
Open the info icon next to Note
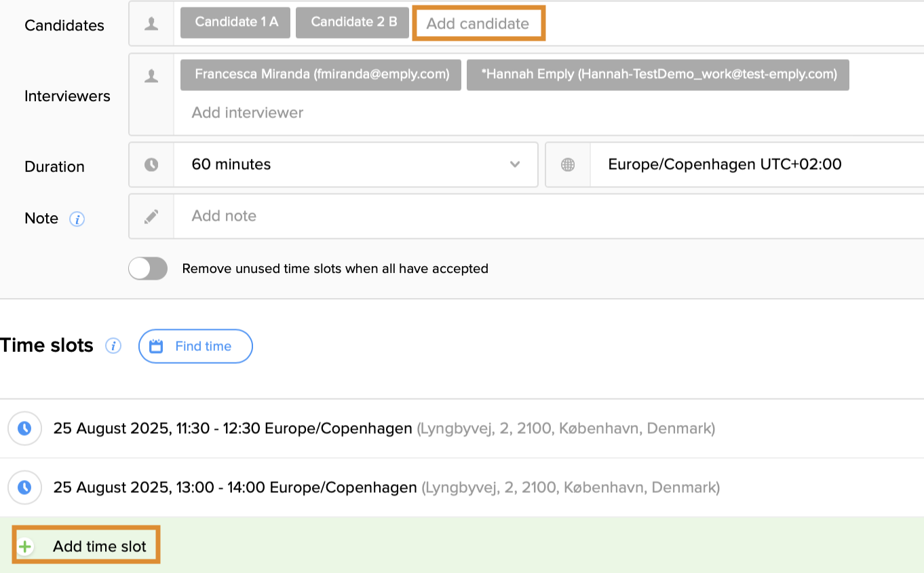[77, 219]
